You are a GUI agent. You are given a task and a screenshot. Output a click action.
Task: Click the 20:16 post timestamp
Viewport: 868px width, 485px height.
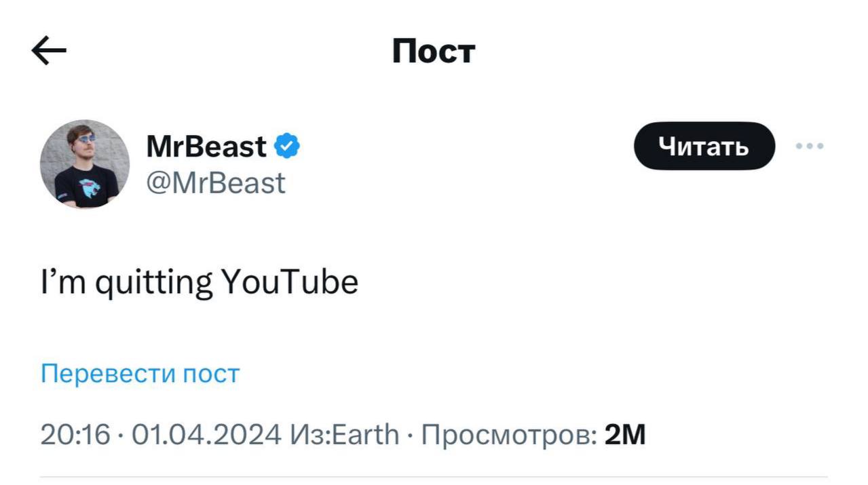tap(75, 434)
